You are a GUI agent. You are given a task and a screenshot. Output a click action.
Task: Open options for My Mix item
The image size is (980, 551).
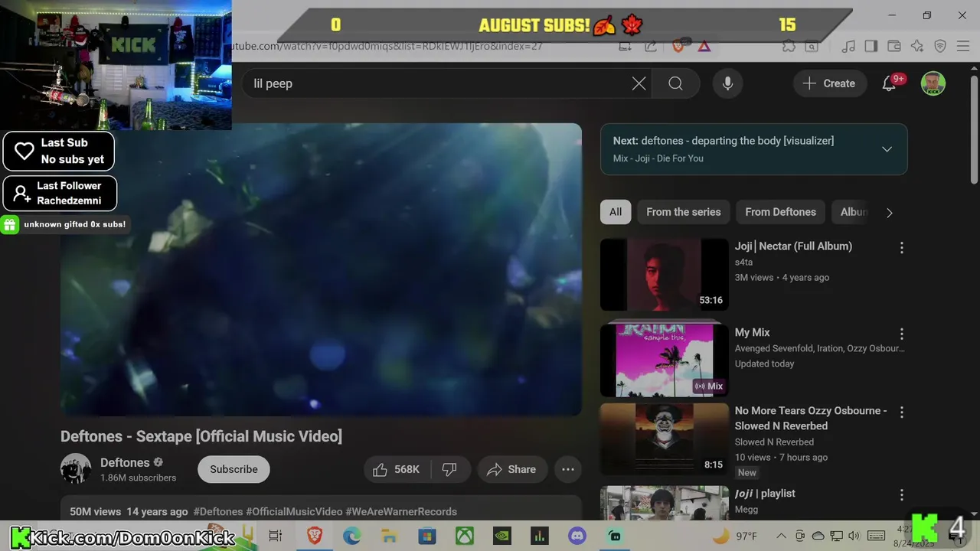pos(901,334)
